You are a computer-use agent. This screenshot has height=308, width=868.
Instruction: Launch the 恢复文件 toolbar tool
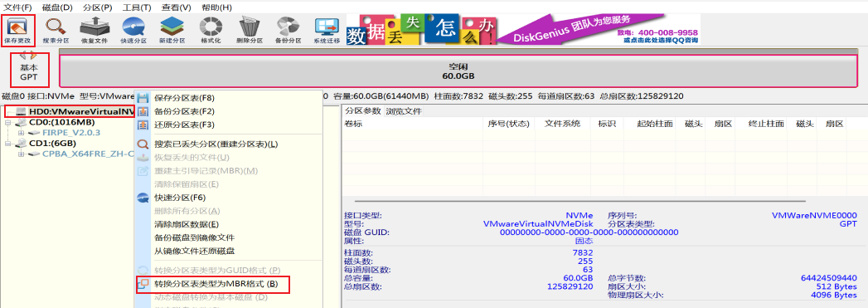click(x=95, y=30)
